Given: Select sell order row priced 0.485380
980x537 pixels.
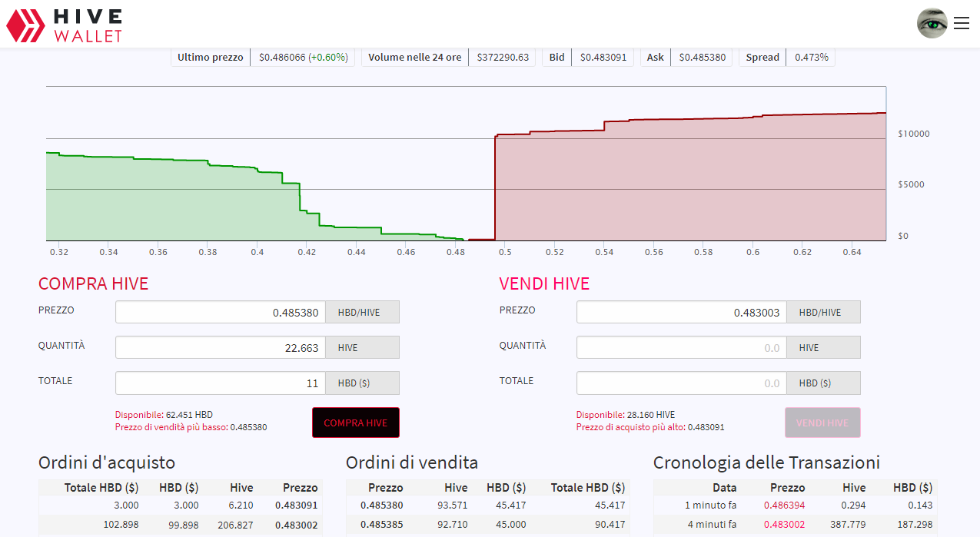Looking at the screenshot, I should click(488, 506).
